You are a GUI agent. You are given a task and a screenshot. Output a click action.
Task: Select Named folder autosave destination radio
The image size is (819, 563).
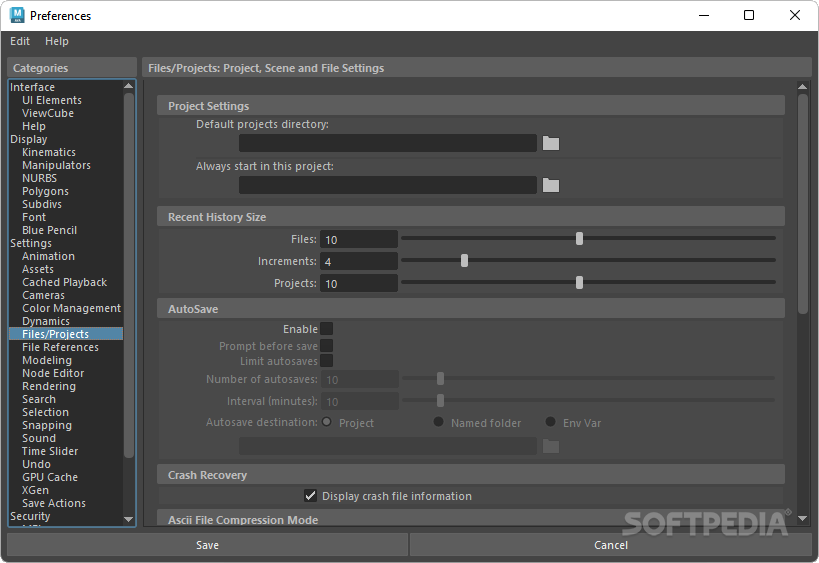pos(439,421)
